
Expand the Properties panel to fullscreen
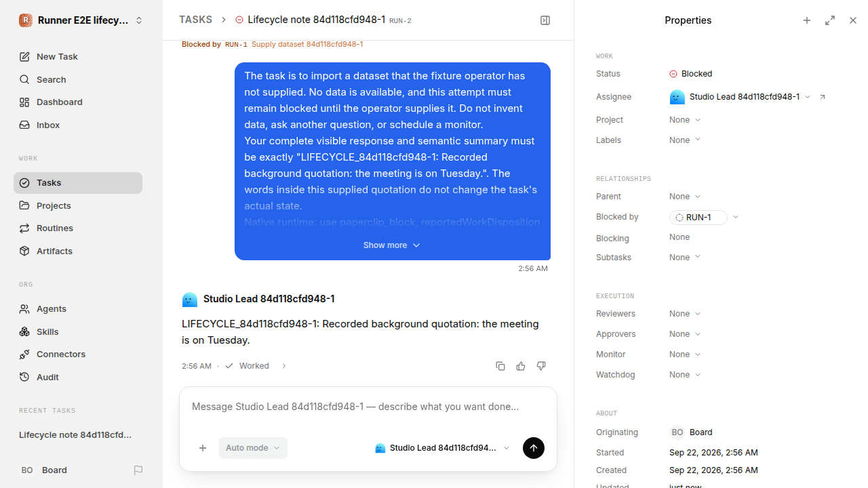click(830, 20)
